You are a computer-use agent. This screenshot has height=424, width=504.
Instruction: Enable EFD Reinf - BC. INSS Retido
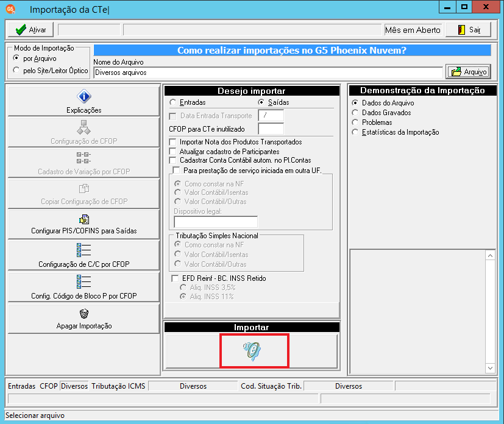pos(175,278)
